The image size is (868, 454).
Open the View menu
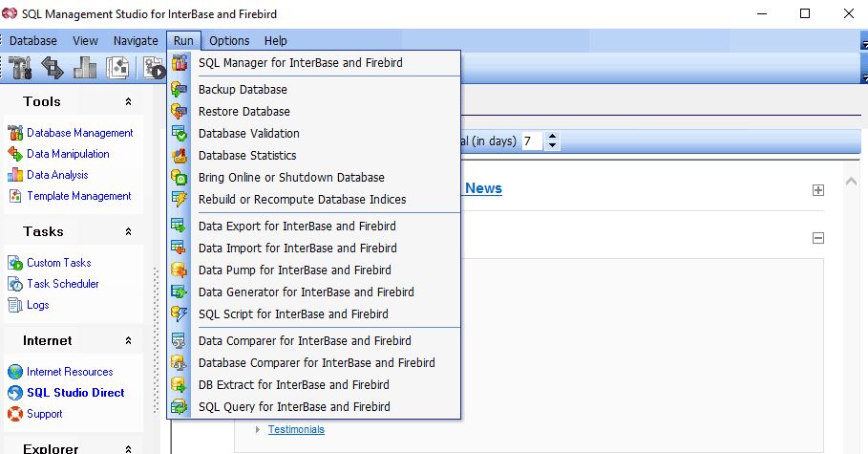[x=85, y=41]
